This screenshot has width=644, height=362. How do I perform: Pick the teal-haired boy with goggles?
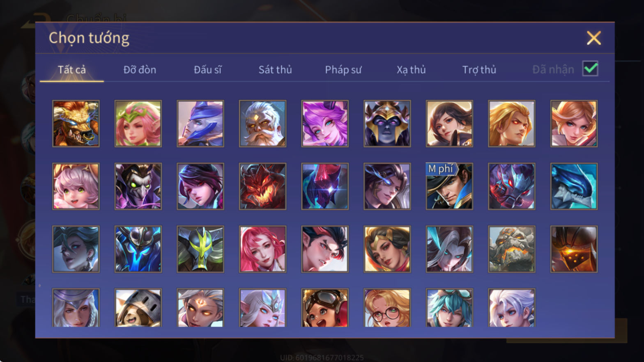pos(449,308)
